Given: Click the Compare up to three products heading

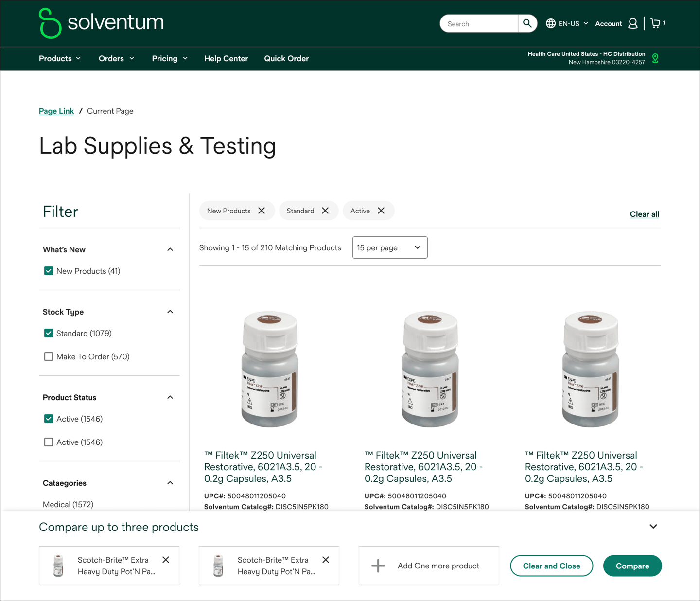Looking at the screenshot, I should click(119, 527).
